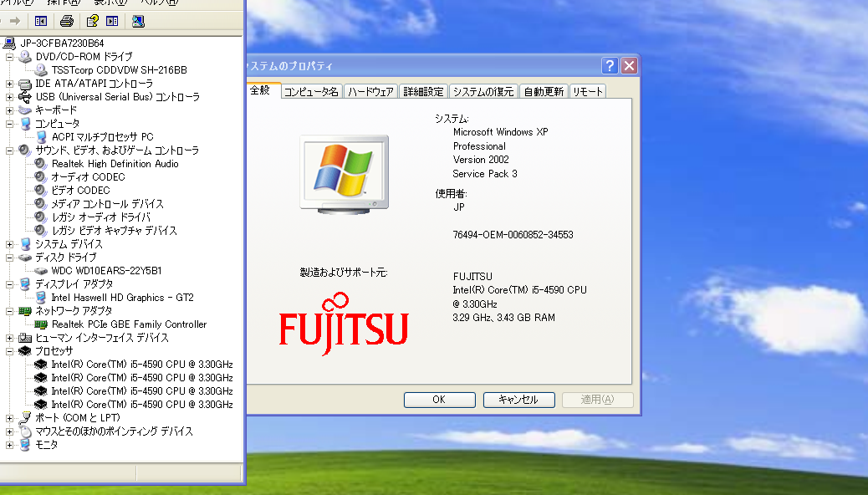This screenshot has width=868, height=495.
Task: Collapse the network adapters node
Action: [x=9, y=311]
